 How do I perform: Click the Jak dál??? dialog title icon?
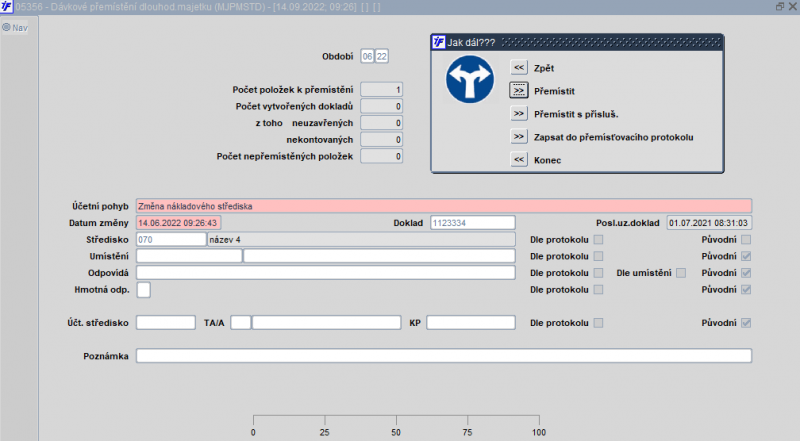click(x=439, y=42)
